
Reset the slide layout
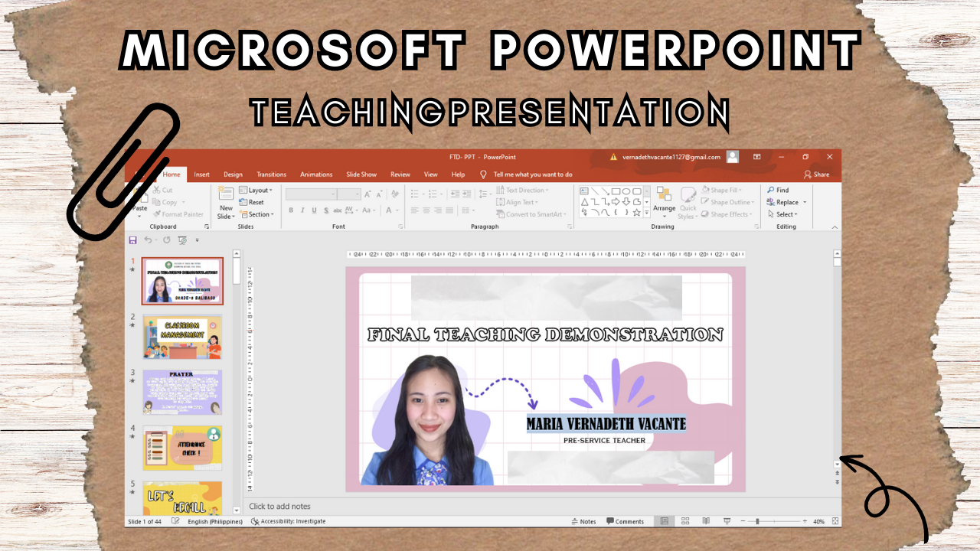[x=252, y=202]
